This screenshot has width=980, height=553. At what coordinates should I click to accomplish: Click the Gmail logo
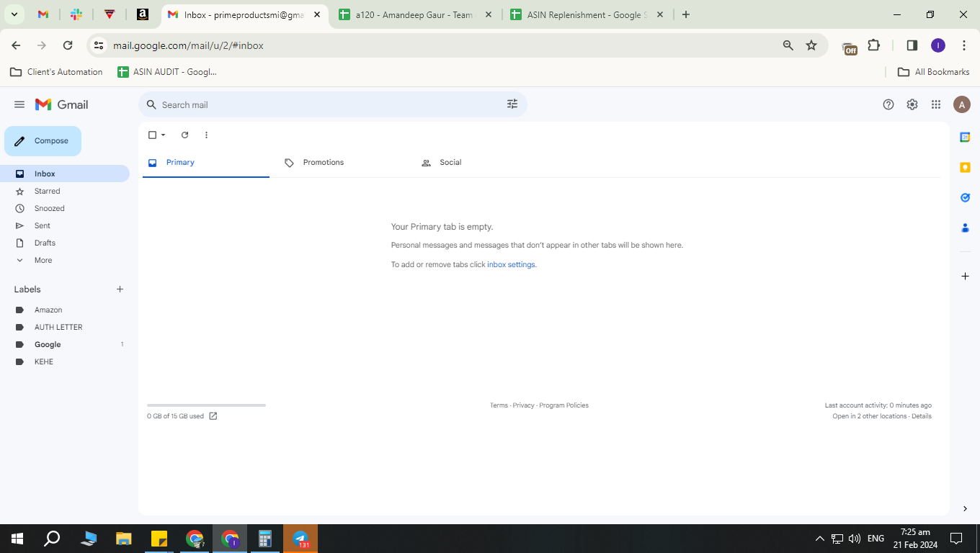pos(62,104)
